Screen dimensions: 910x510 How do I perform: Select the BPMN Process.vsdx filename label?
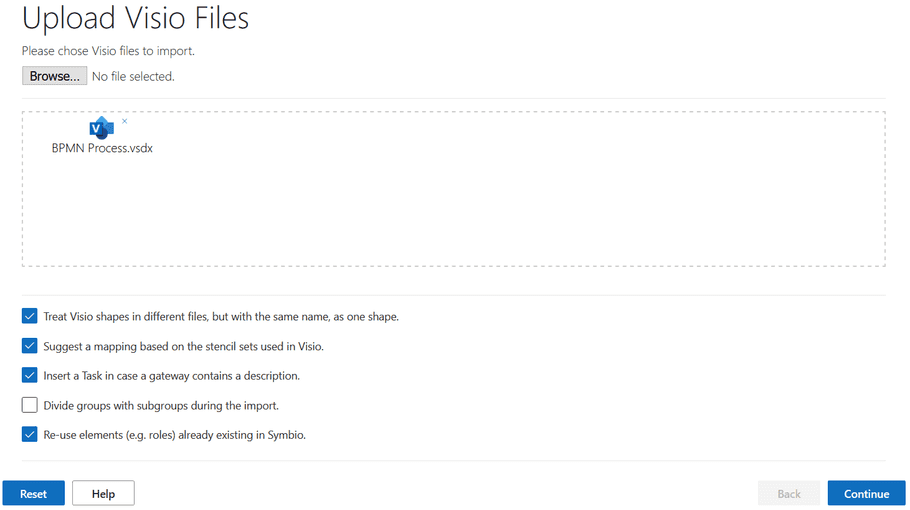pyautogui.click(x=102, y=148)
